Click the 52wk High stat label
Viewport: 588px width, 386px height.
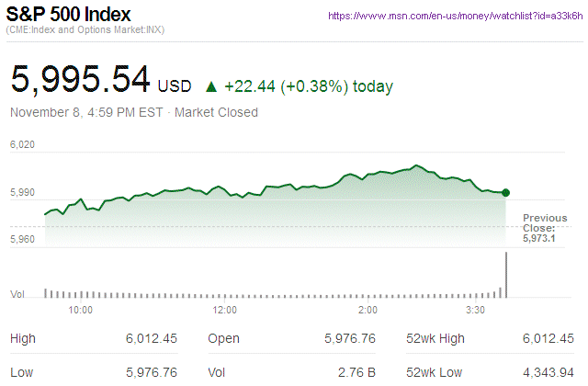435,339
